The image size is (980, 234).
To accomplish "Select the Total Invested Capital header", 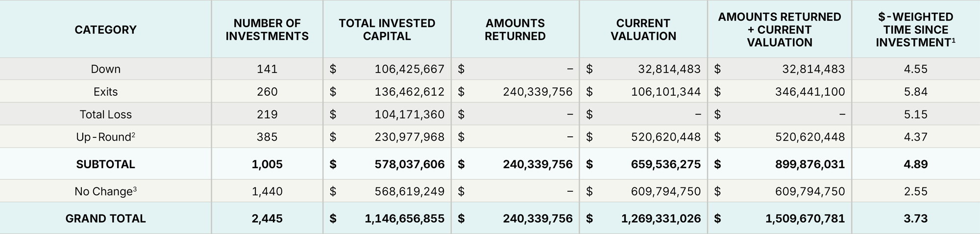I will 387,30.
